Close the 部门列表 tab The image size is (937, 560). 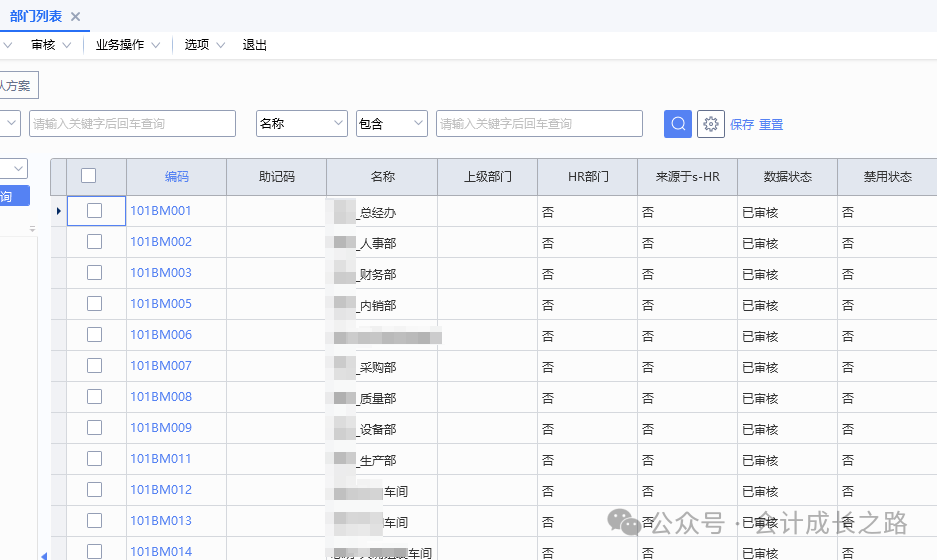(75, 16)
